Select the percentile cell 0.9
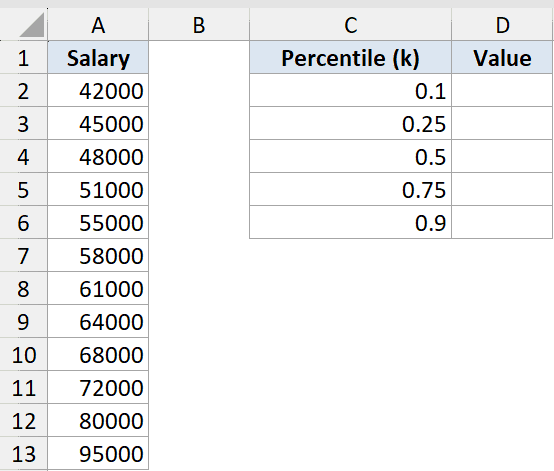 pyautogui.click(x=350, y=222)
